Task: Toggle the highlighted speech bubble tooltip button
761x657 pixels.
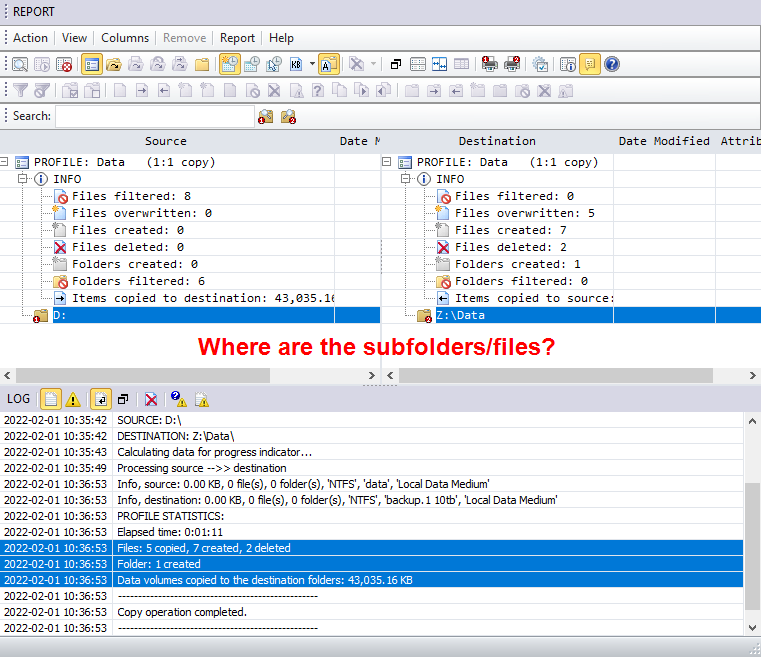Action: [589, 64]
